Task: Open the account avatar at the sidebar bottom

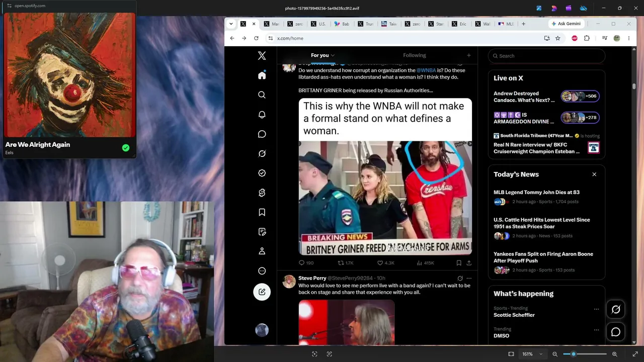Action: point(262,330)
